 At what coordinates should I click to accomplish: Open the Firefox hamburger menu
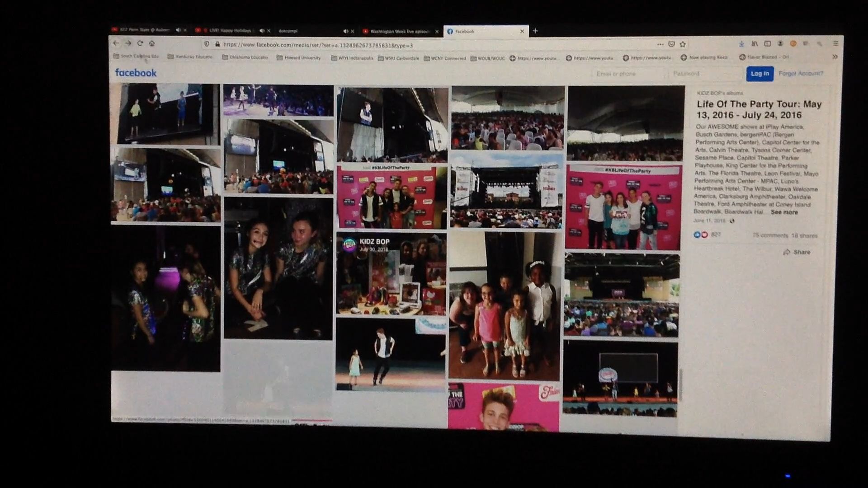click(x=835, y=43)
